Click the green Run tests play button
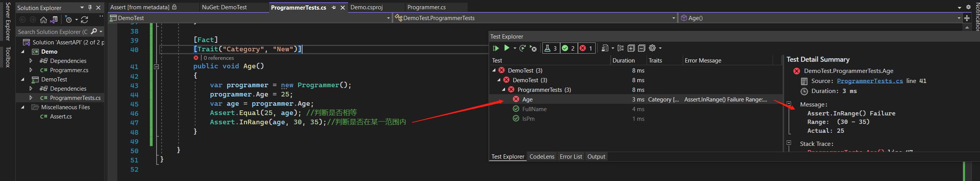 tap(507, 48)
